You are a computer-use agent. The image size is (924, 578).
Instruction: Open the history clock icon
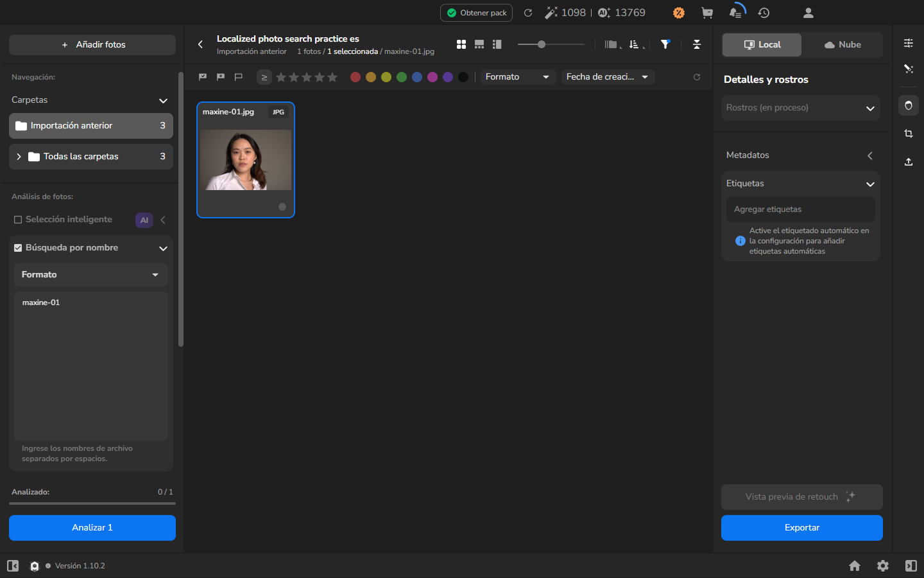(x=764, y=13)
